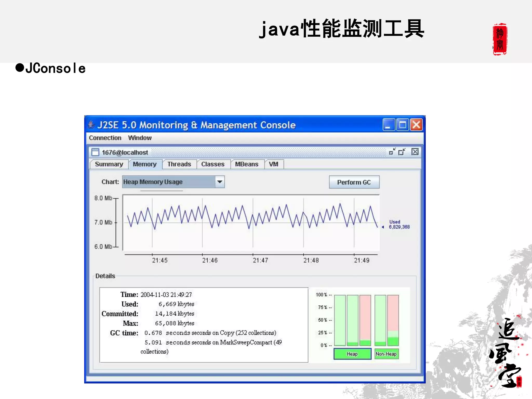Select the Heap bar group button
Image resolution: width=532 pixels, height=399 pixels.
[x=353, y=354]
